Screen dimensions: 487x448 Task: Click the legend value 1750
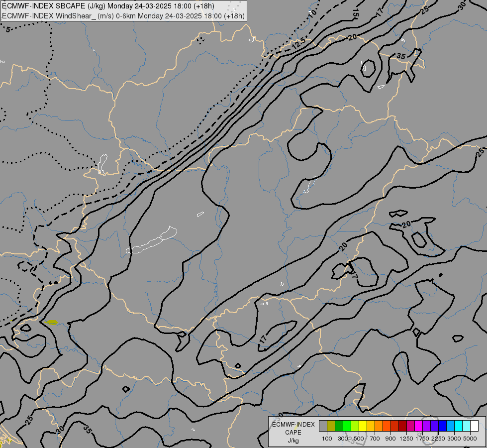tap(422, 439)
